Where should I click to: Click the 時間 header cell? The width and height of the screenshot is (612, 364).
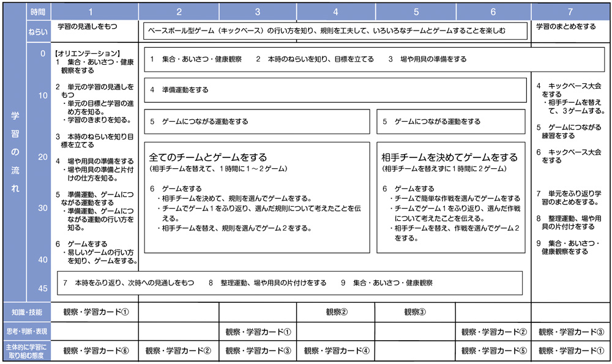pos(38,11)
